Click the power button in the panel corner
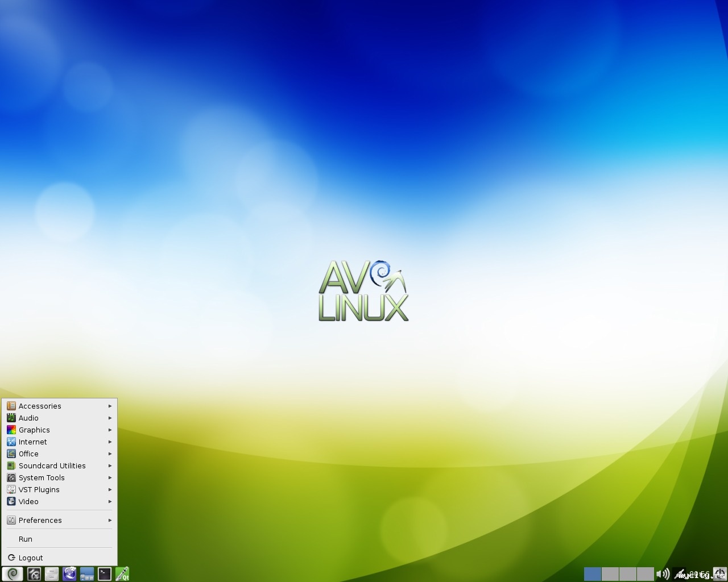The height and width of the screenshot is (582, 728). coord(720,574)
